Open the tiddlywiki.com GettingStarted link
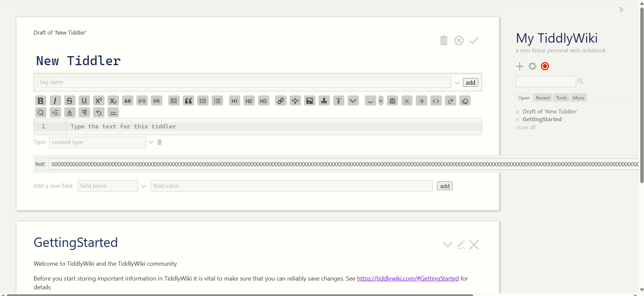Viewport: 644px width, 296px height. 407,279
